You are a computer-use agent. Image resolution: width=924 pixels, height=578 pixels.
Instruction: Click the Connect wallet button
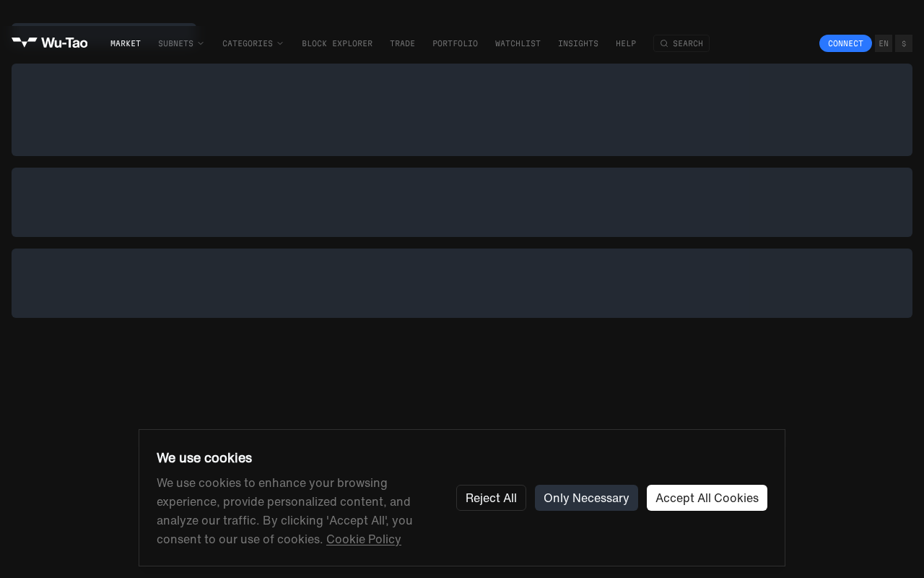[x=845, y=43]
